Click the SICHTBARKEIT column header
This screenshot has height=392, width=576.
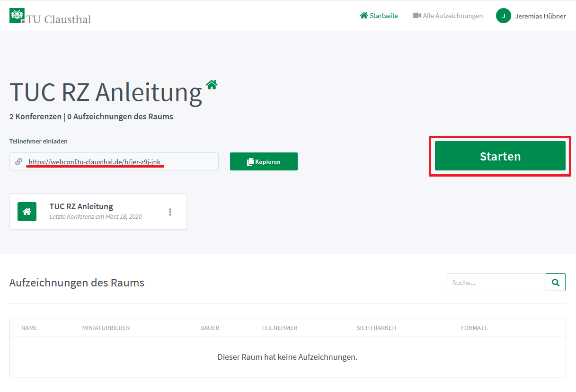(x=377, y=328)
